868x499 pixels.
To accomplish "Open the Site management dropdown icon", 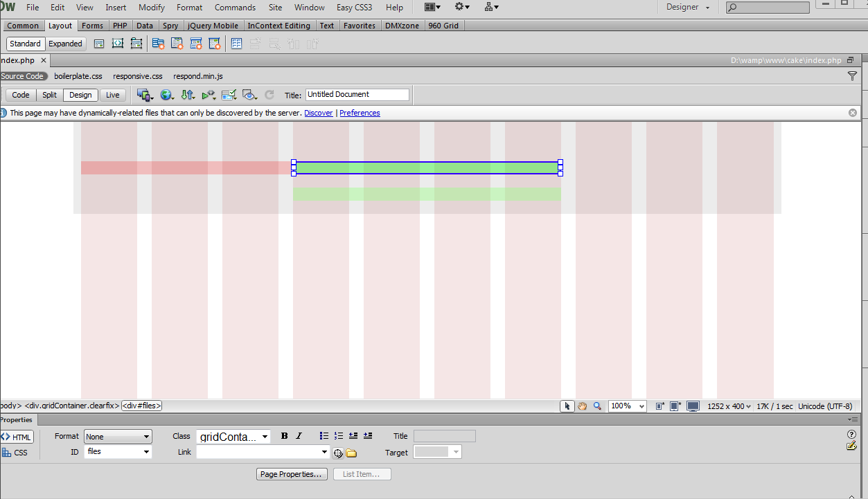I will [x=492, y=8].
